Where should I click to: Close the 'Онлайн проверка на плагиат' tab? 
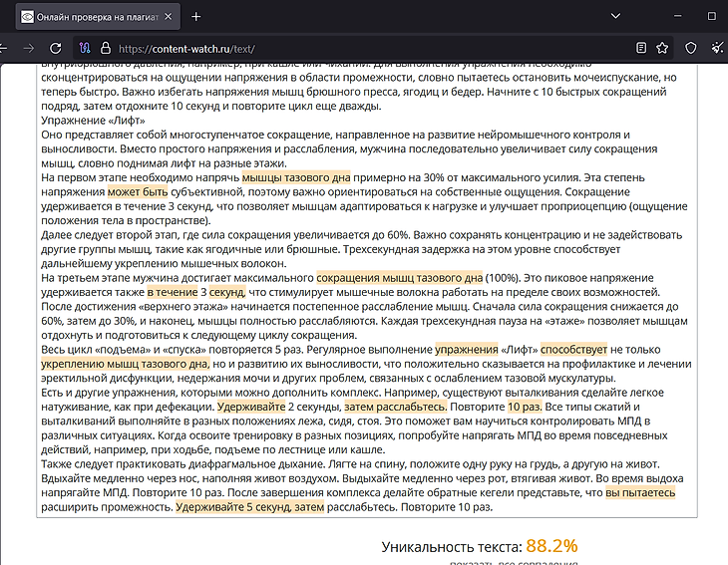coord(169,17)
